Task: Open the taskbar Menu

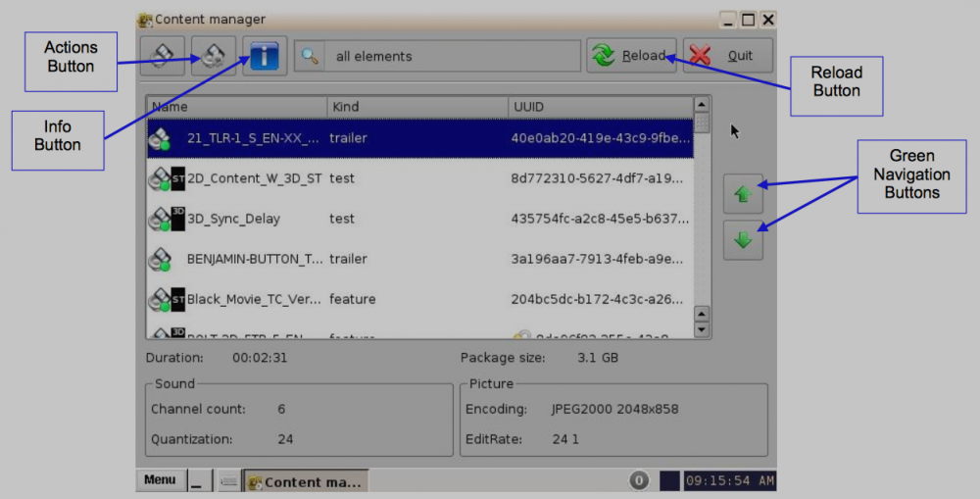Action: (x=160, y=480)
